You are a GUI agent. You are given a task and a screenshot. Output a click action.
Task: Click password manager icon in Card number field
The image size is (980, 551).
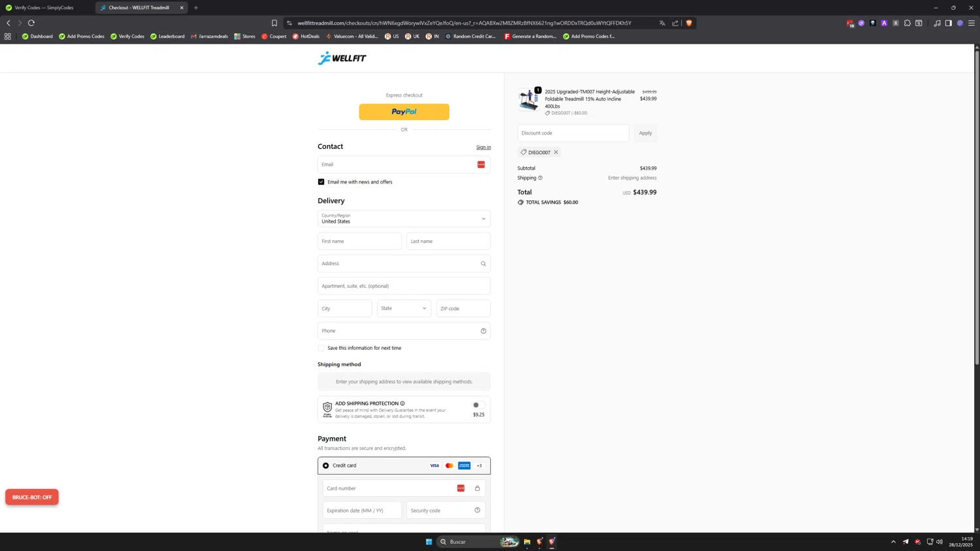(461, 488)
